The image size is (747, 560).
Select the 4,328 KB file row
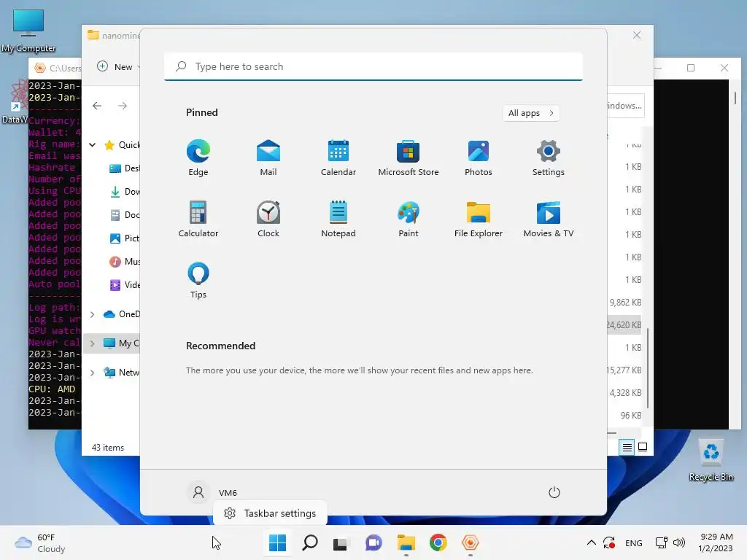[624, 393]
